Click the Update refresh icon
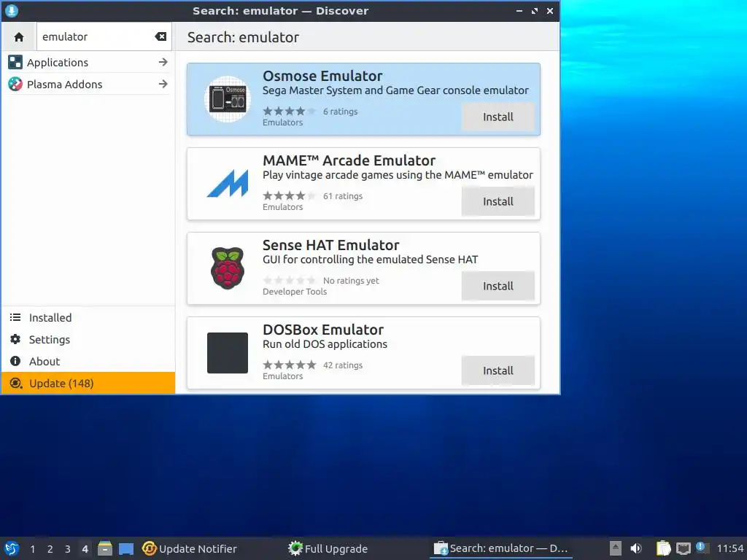Screen dimensions: 747x560 point(16,384)
